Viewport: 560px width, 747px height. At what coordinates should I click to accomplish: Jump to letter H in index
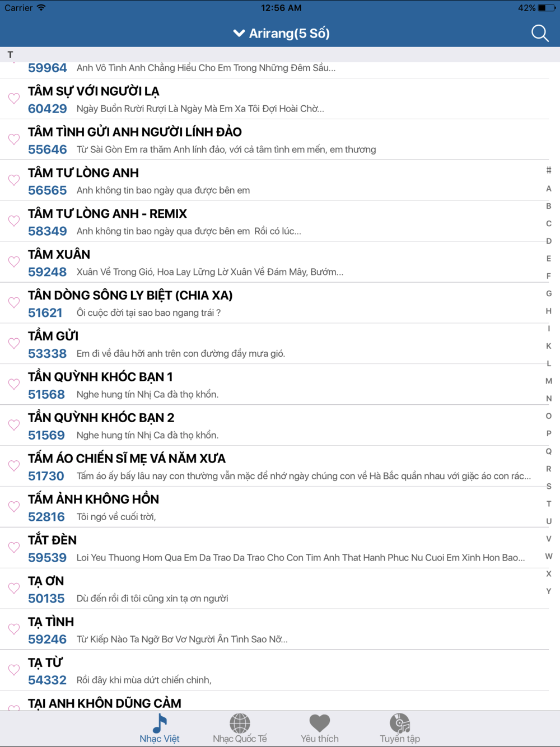pos(549,311)
